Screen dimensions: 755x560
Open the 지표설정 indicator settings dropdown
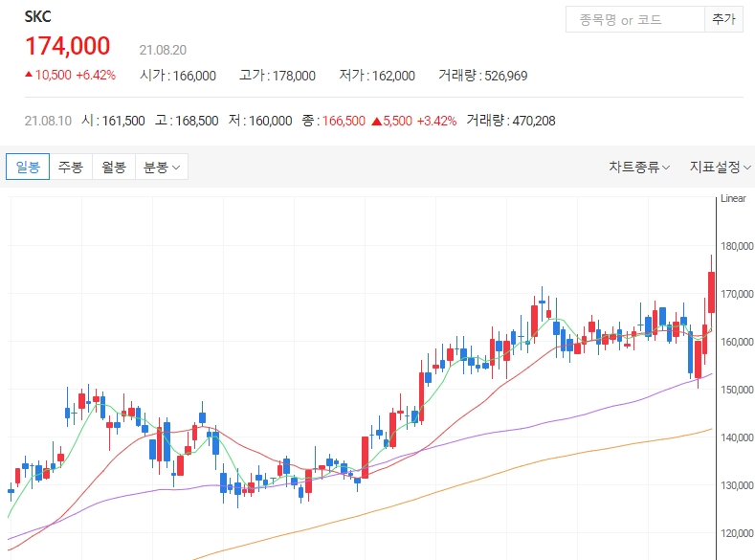click(720, 168)
